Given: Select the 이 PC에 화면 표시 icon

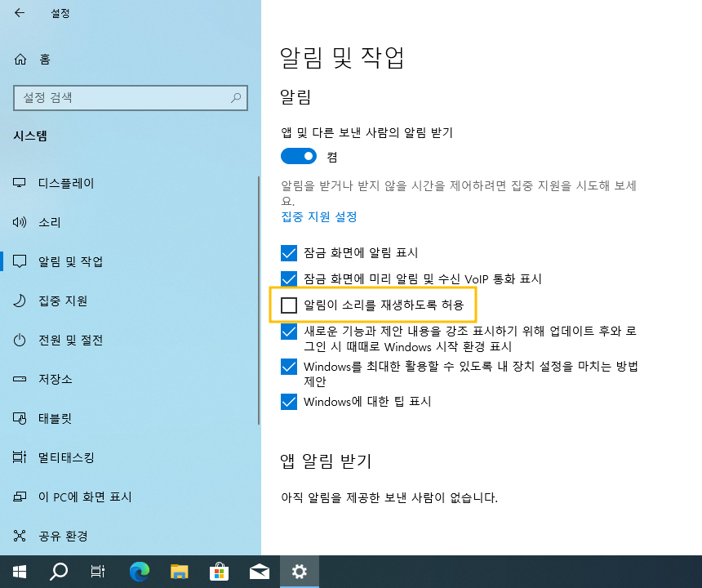Looking at the screenshot, I should 20,497.
